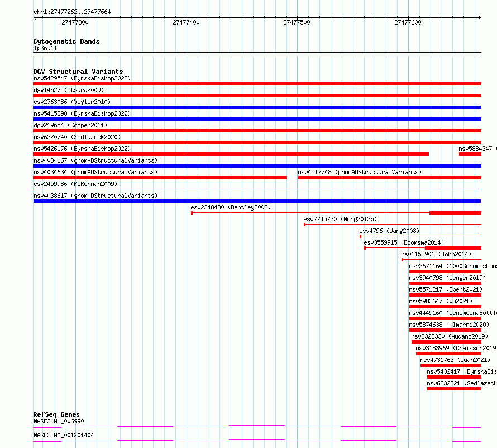Select esv3559915 (Boomsma2014) label
Screen dimensions: 497x448
pos(404,242)
